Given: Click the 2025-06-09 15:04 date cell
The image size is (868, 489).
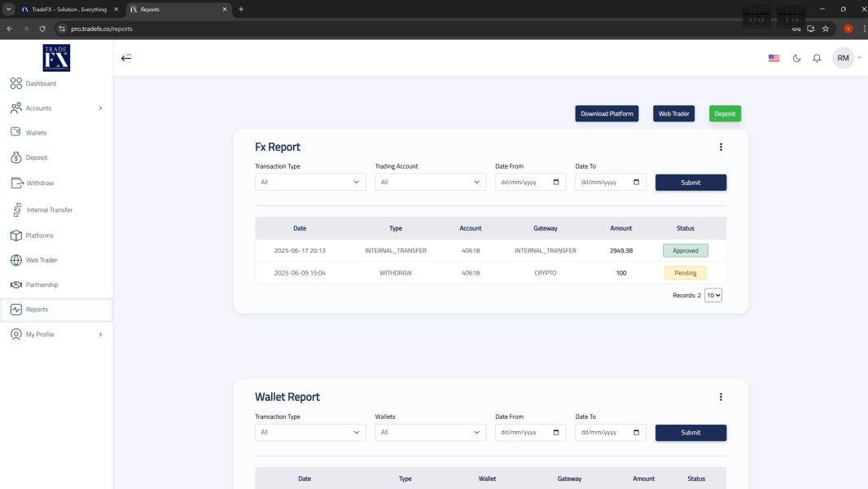Looking at the screenshot, I should [300, 273].
